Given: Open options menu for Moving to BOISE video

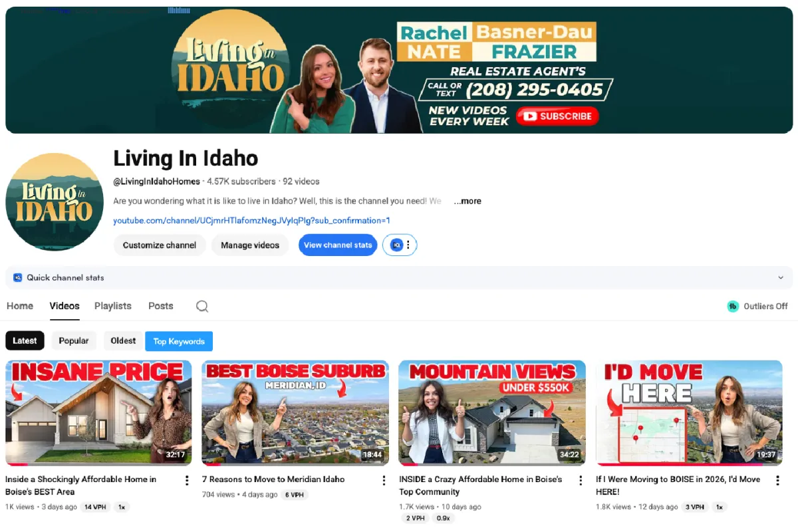Looking at the screenshot, I should click(777, 480).
